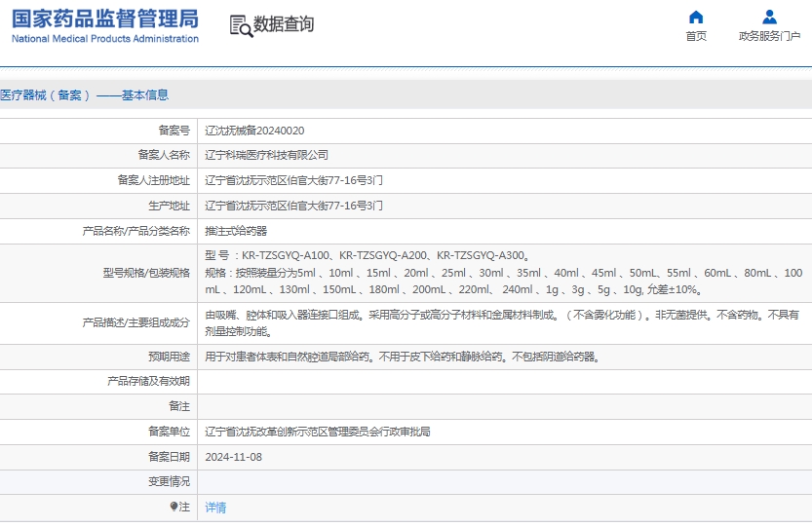Select the 变更情况 label

click(x=169, y=481)
